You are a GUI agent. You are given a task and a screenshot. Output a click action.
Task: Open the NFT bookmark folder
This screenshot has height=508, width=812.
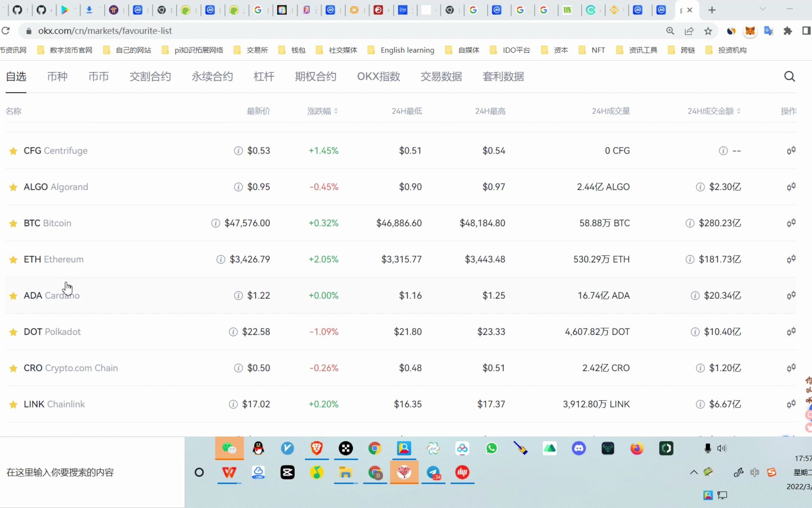(592, 50)
